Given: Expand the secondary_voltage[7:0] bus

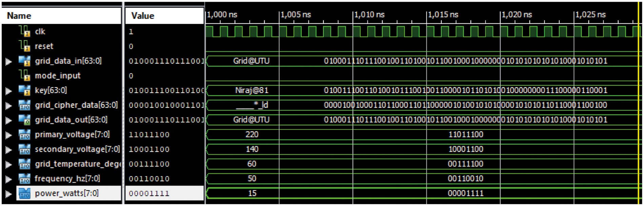Looking at the screenshot, I should 8,150.
